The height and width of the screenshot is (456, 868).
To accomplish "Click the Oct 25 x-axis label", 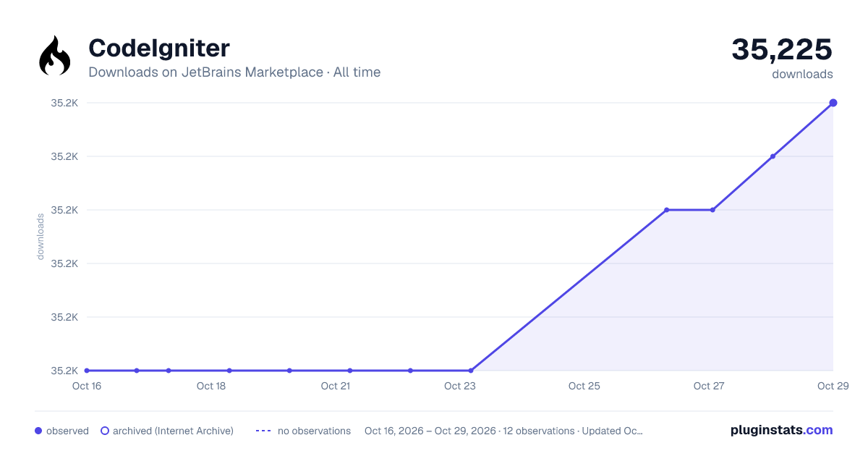I will (584, 386).
